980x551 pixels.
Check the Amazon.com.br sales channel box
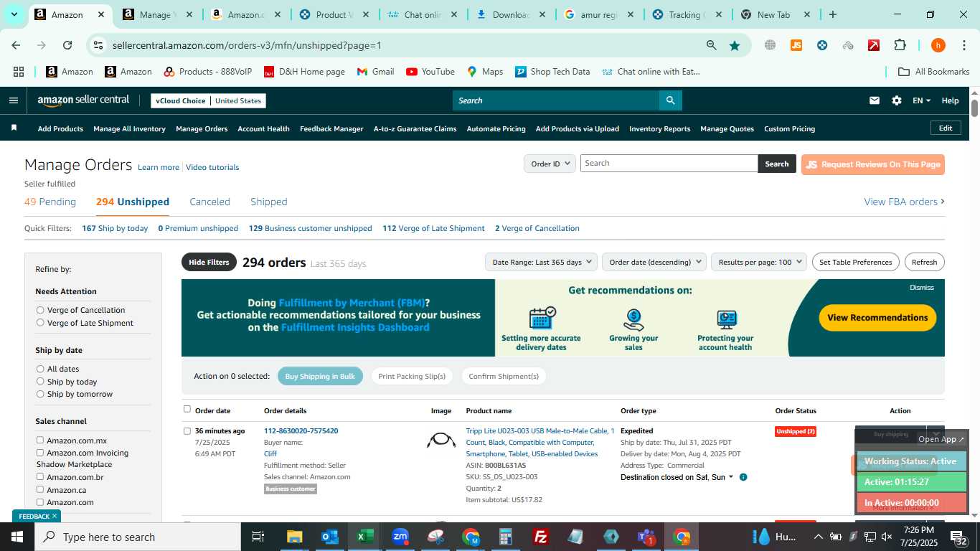tap(40, 476)
